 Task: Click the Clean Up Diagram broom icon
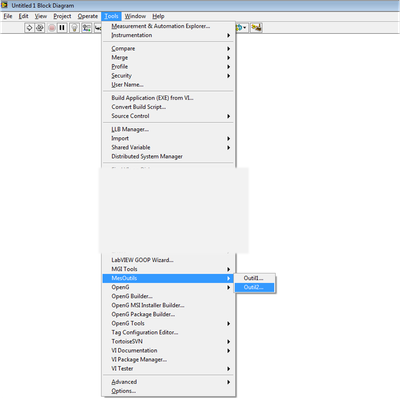tap(256, 28)
